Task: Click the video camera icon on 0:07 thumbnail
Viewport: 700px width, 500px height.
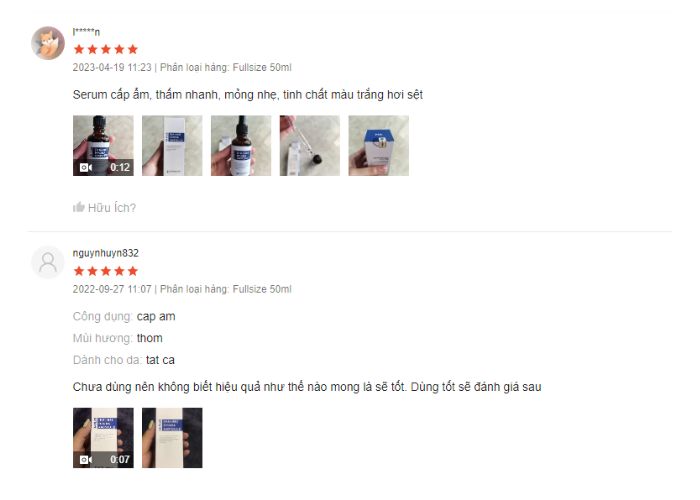Action: (x=86, y=459)
